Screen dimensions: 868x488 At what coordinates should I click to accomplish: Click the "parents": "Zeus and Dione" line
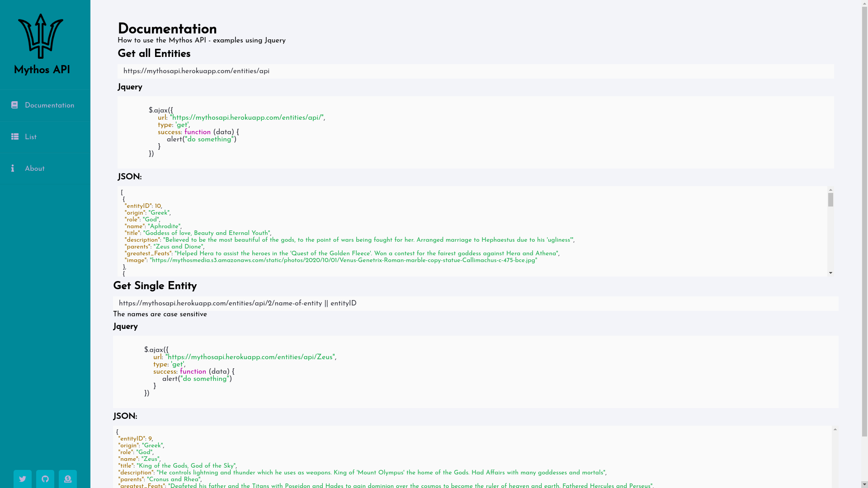tap(164, 247)
